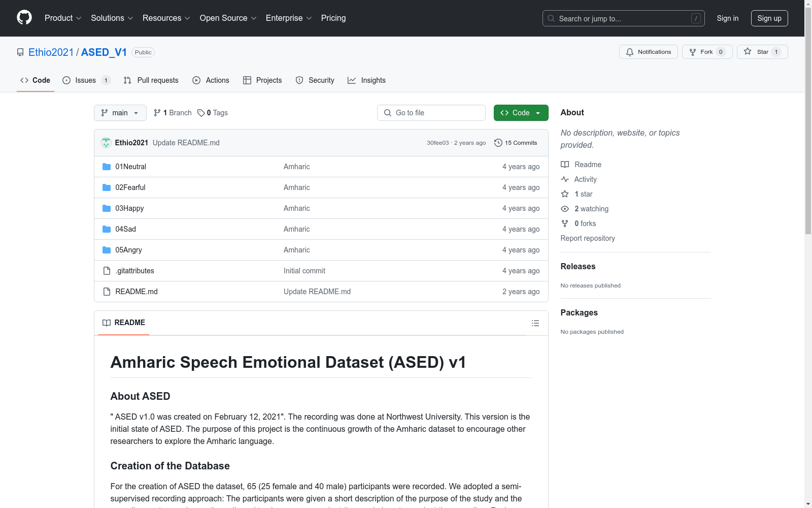Click the 01Neutral folder icon
Viewport: 812px width, 508px height.
pyautogui.click(x=107, y=167)
